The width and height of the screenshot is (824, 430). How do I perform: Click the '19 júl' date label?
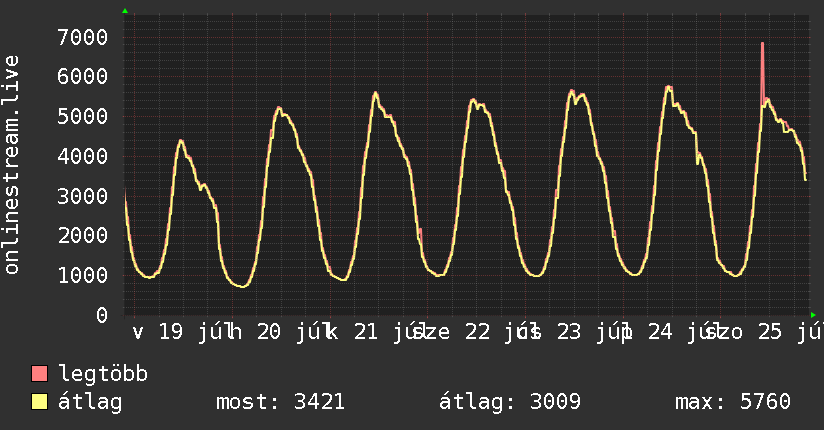point(194,332)
